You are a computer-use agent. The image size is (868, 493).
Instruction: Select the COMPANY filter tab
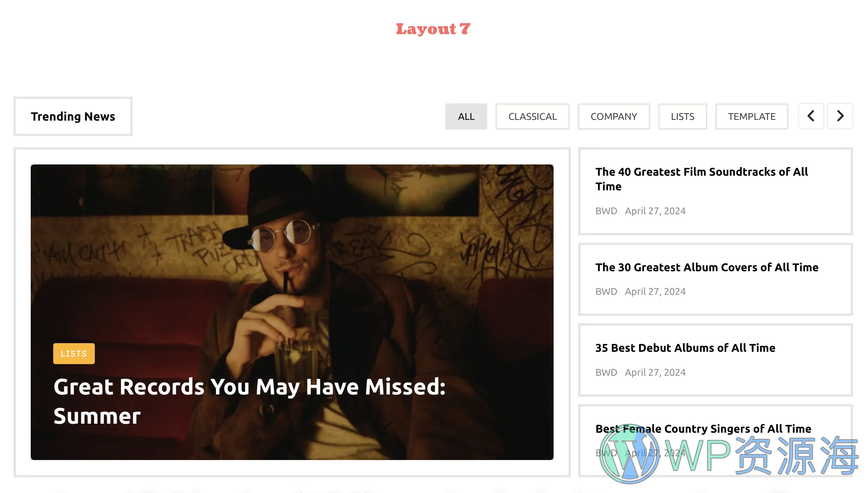pos(614,116)
